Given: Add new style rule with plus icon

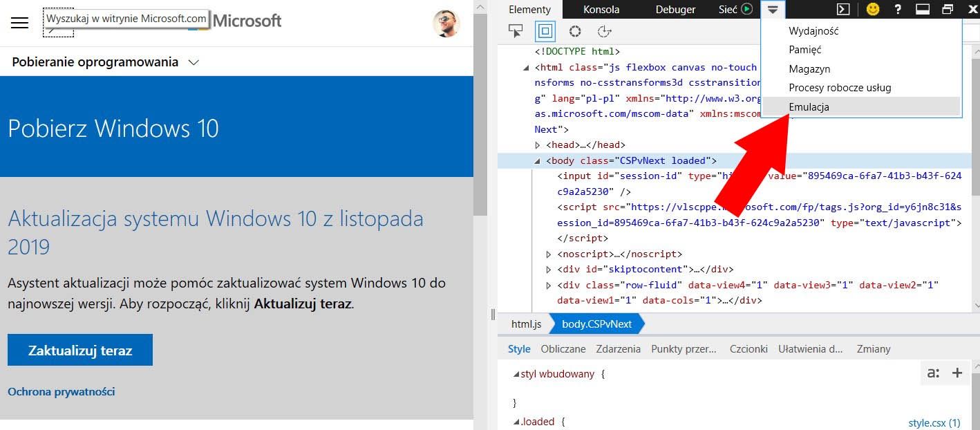Looking at the screenshot, I should pos(957,373).
